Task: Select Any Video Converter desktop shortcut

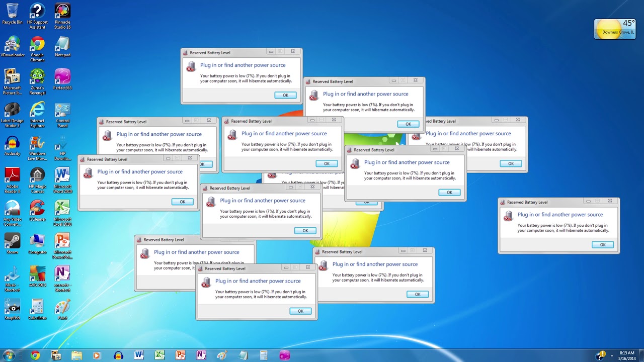Action: click(12, 213)
